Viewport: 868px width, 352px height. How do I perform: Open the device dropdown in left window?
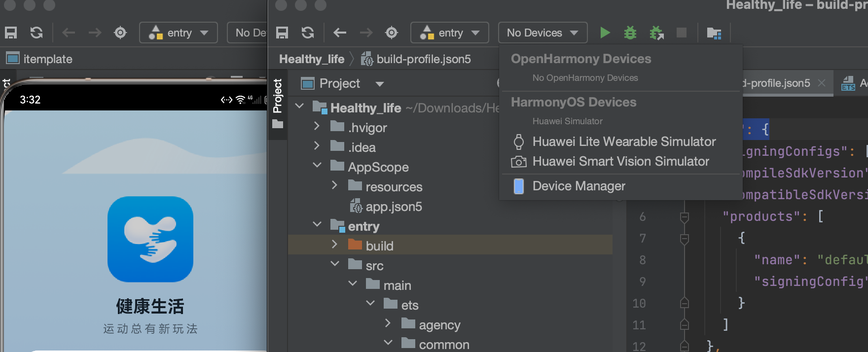tap(247, 33)
